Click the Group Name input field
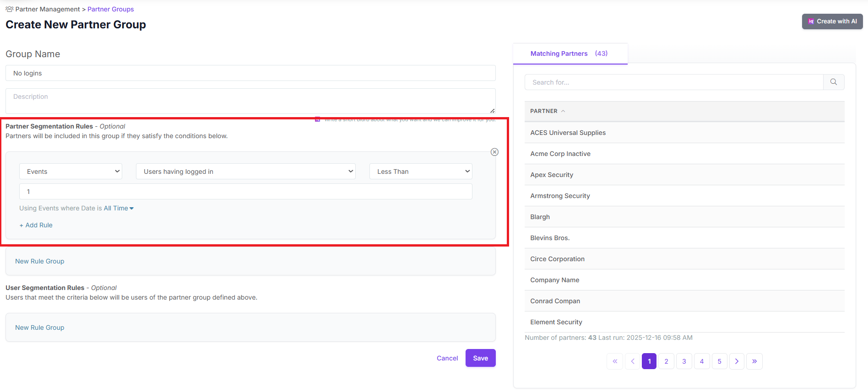 point(250,73)
